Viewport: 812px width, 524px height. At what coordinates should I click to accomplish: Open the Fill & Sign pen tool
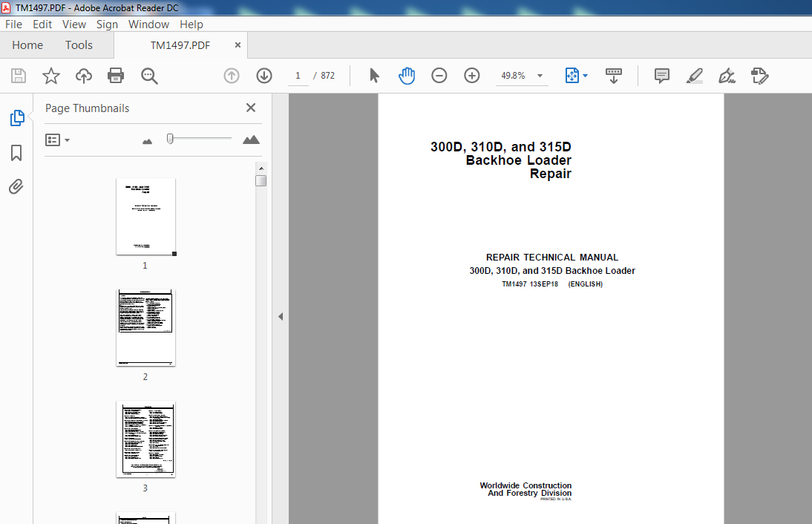(727, 76)
